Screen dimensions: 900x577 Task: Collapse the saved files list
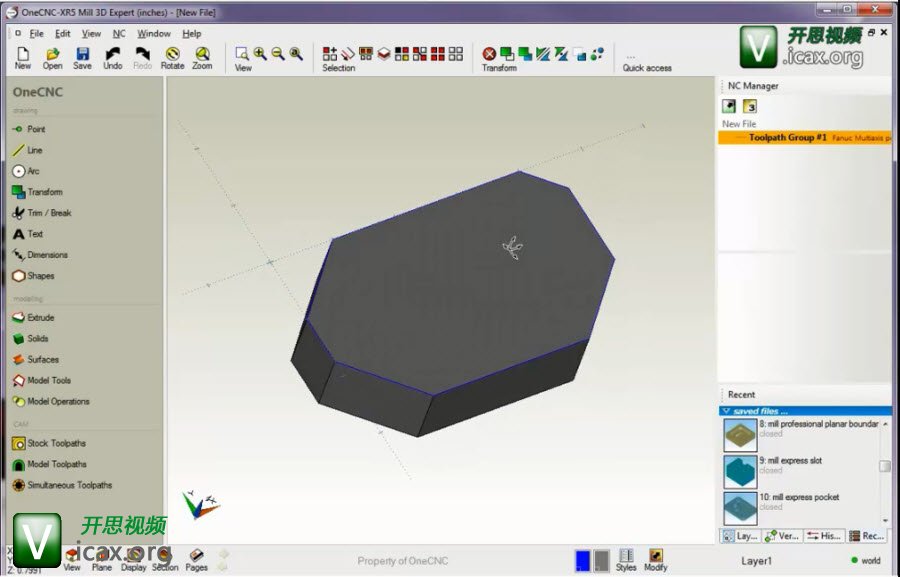726,411
